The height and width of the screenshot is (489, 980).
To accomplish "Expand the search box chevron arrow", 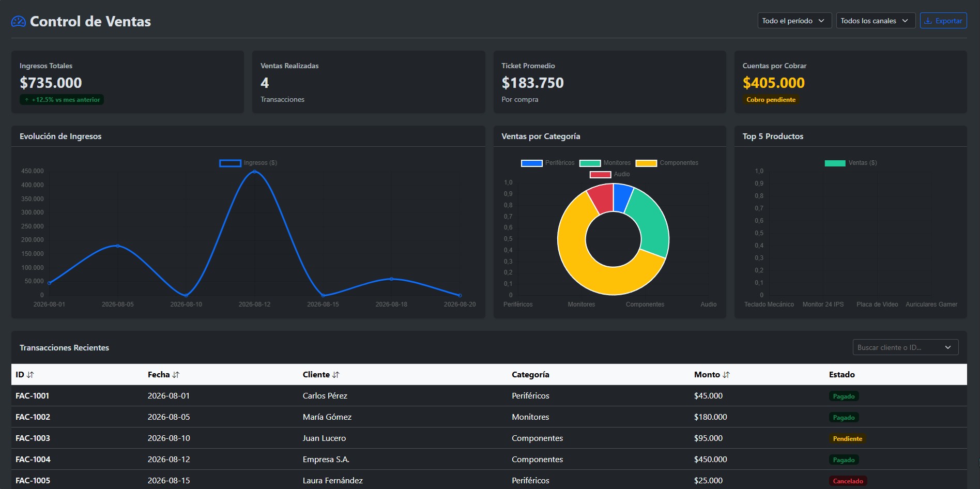I will click(948, 347).
